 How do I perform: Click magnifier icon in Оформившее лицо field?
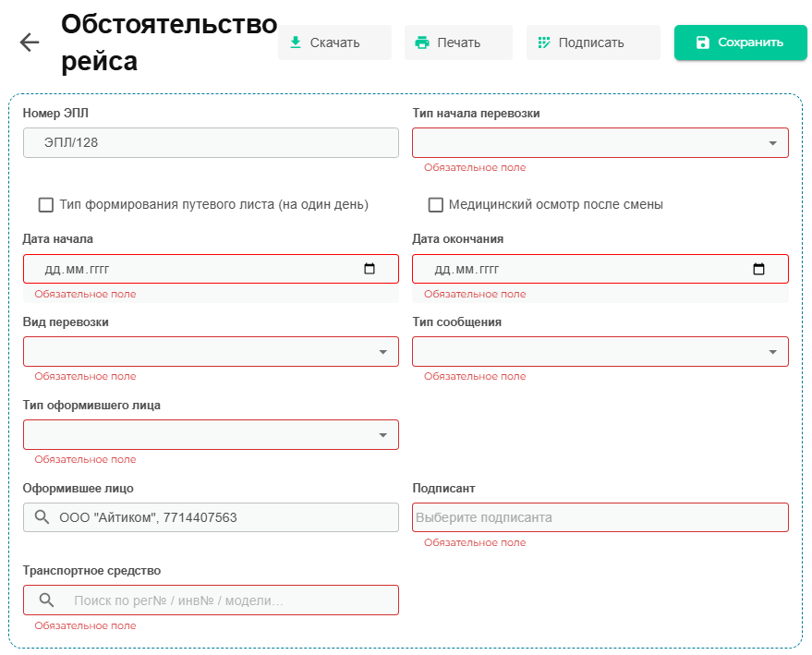pos(42,517)
